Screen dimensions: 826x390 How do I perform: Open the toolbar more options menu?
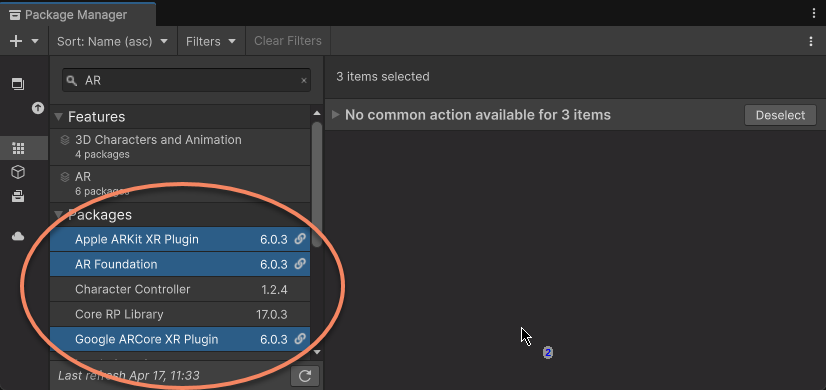811,41
